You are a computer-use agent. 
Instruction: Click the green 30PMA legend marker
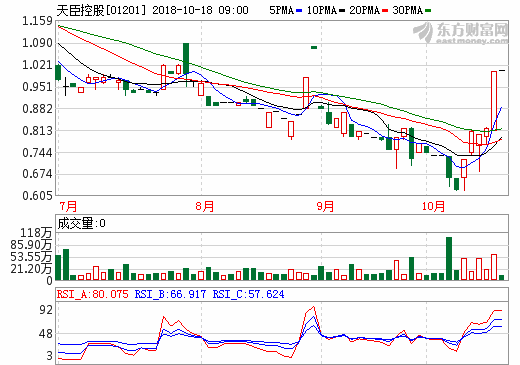pyautogui.click(x=428, y=11)
